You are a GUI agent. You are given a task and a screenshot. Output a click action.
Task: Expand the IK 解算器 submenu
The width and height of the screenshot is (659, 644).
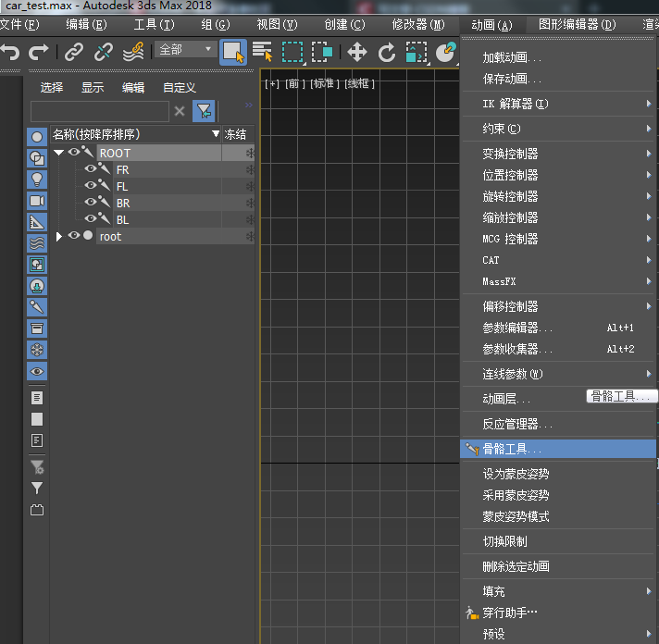[559, 104]
